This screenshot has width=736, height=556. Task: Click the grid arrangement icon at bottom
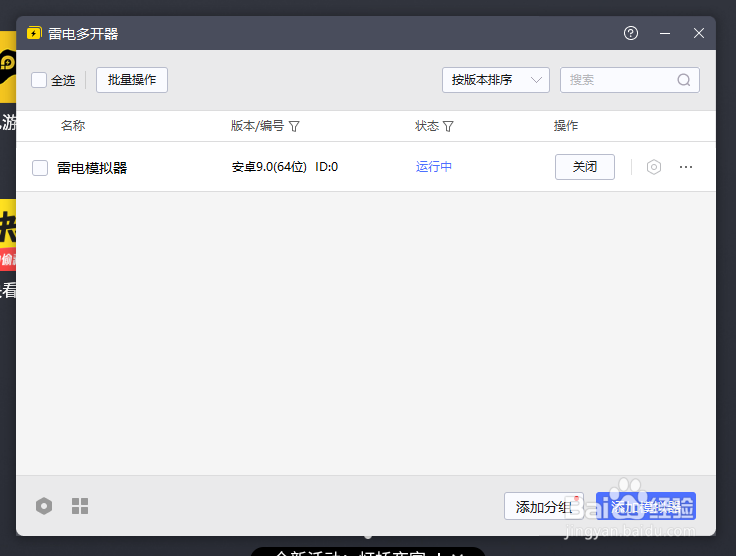click(80, 506)
